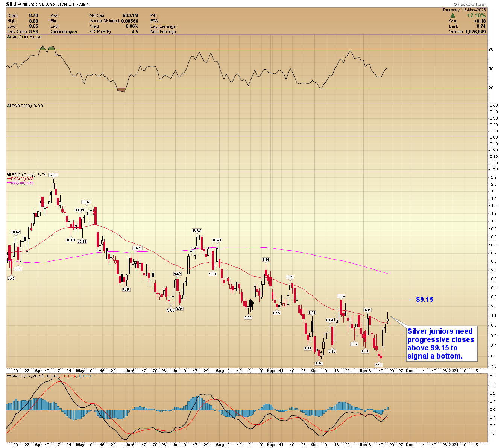Click the Low value 8.65
This screenshot has height=448, width=504.
point(33,26)
